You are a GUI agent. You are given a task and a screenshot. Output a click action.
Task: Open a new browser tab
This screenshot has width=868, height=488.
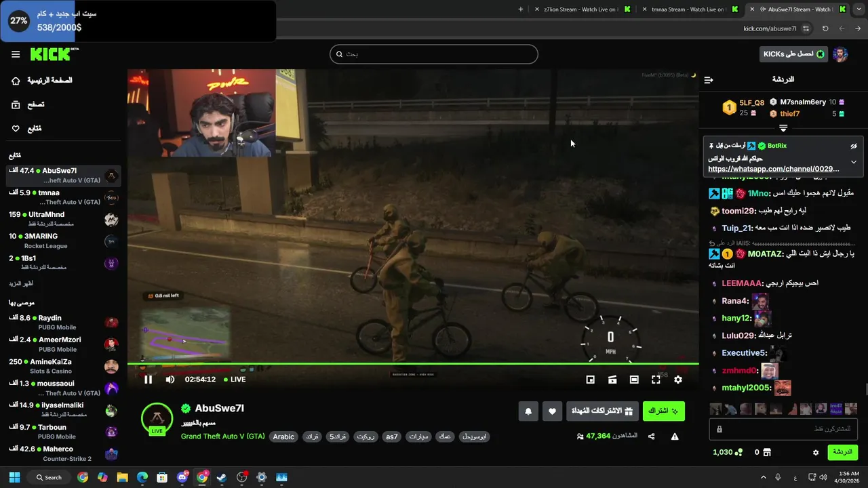(521, 9)
